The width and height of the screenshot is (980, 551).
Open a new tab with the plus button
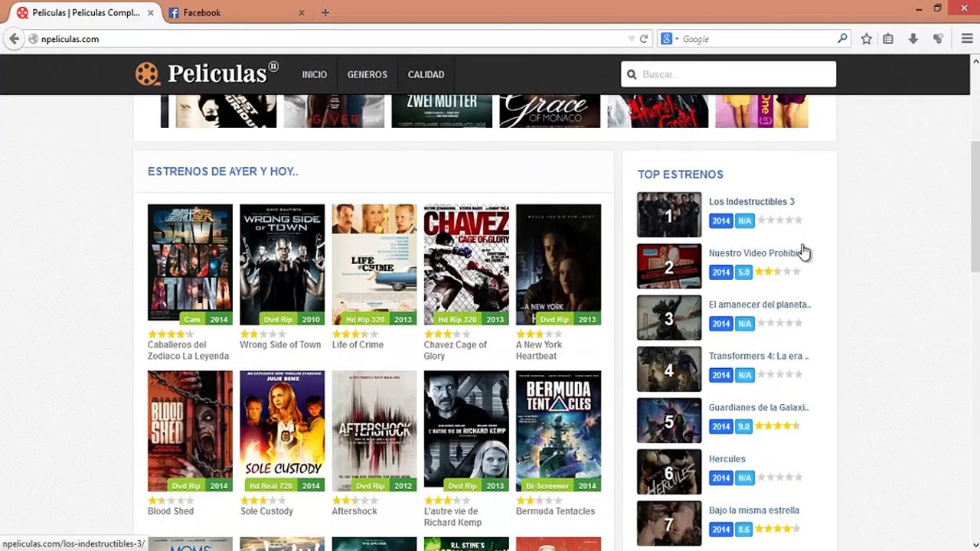coord(325,12)
